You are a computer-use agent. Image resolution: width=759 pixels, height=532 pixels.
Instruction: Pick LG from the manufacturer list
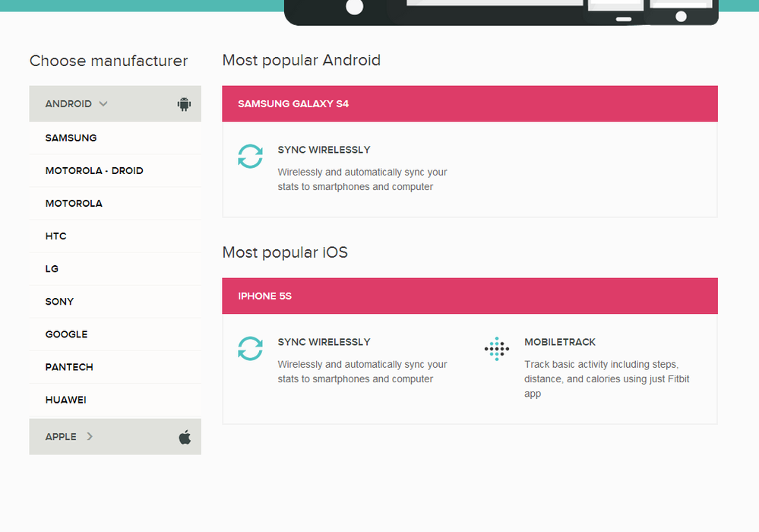(115, 269)
